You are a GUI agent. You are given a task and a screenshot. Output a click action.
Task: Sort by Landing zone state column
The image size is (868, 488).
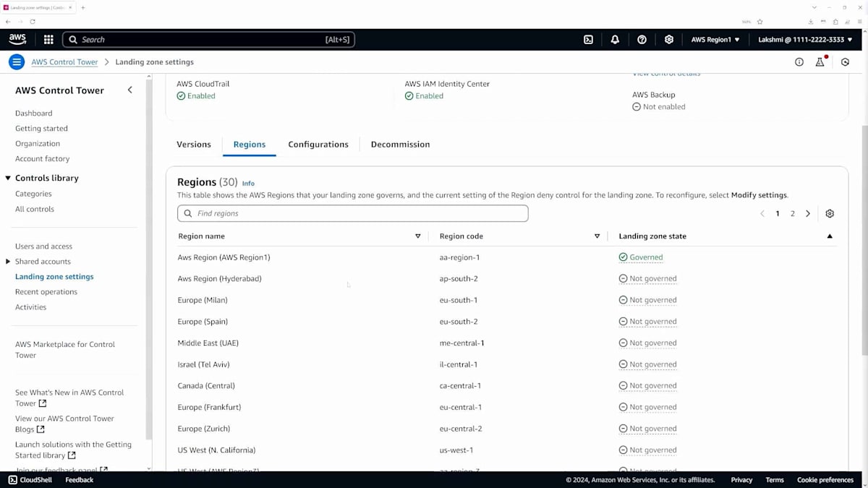click(x=830, y=236)
